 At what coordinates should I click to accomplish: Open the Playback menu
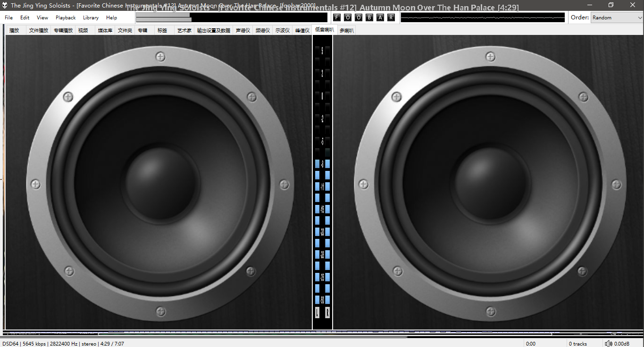tap(66, 17)
